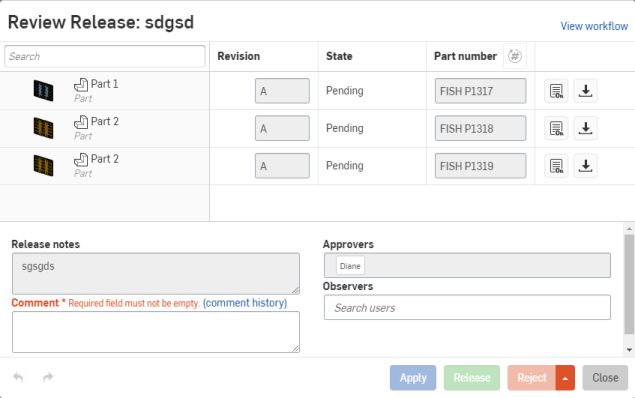Viewport: 635px width, 398px height.
Task: Open the View workflow link
Action: coord(594,26)
